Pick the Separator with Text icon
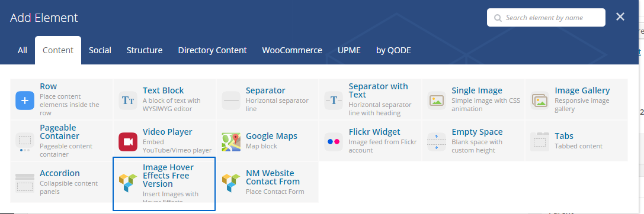Image resolution: width=644 pixels, height=214 pixels. click(334, 100)
